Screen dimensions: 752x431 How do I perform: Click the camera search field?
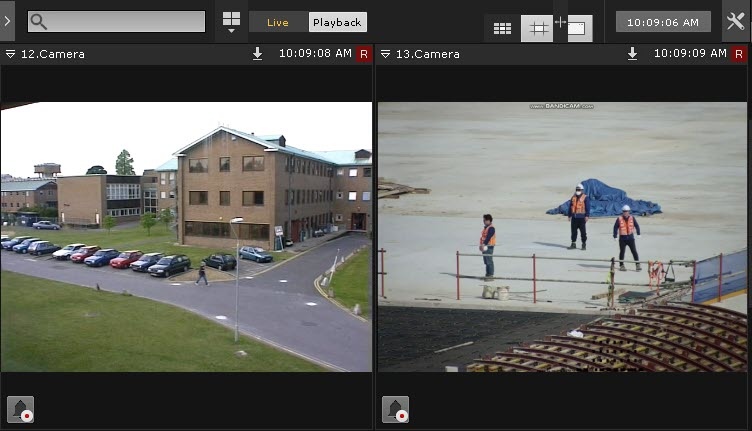click(117, 22)
